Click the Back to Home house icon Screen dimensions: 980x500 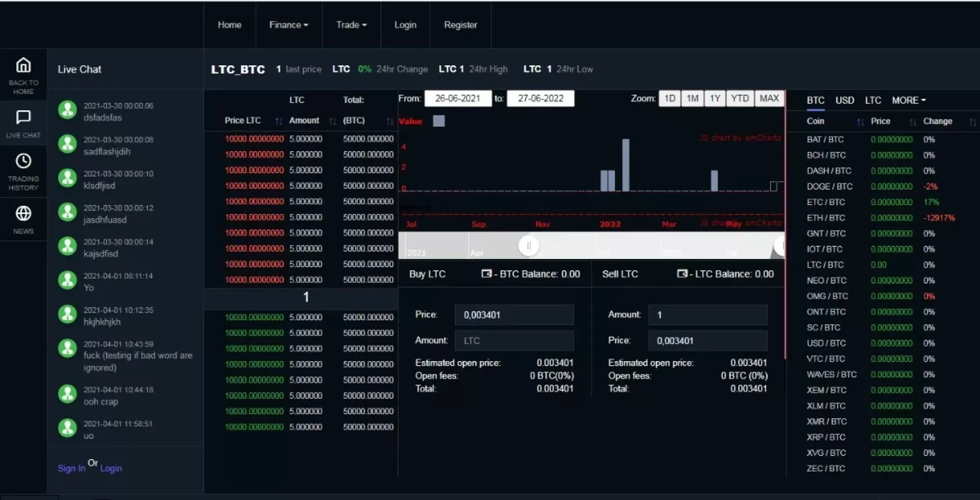coord(23,66)
